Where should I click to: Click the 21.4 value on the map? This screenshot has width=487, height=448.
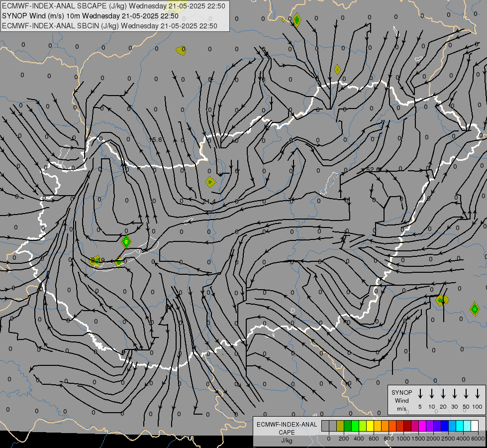pos(209,202)
